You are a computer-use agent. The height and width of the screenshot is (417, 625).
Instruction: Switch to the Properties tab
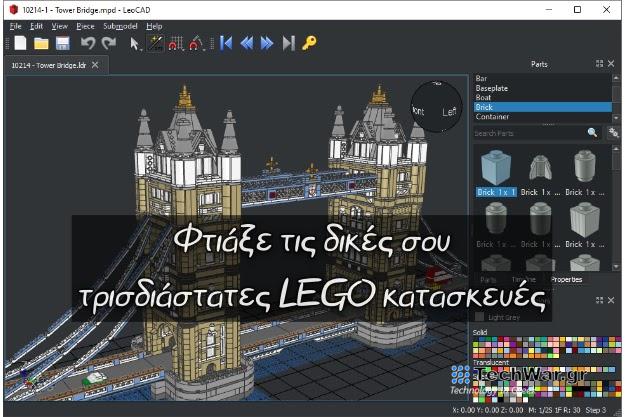pyautogui.click(x=565, y=279)
